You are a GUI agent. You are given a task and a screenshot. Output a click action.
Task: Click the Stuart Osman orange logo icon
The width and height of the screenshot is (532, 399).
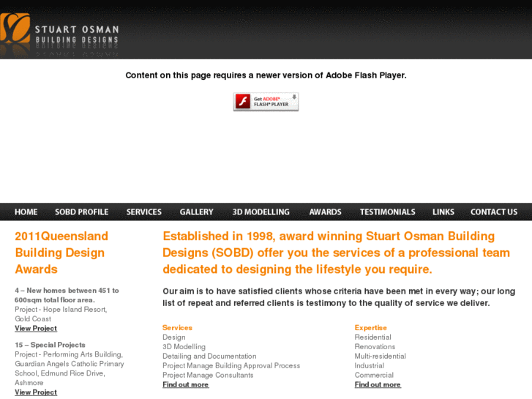15,28
